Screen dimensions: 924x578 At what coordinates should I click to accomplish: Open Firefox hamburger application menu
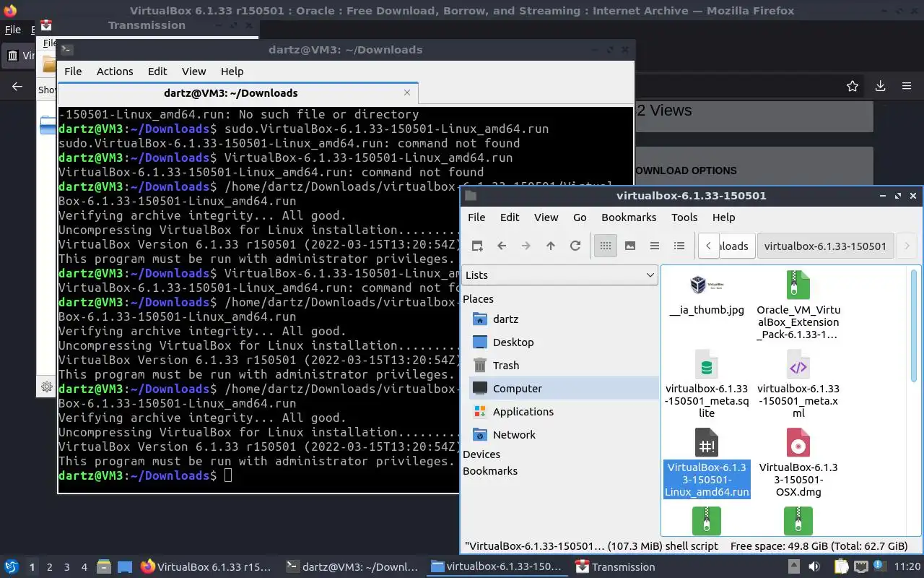click(x=907, y=86)
